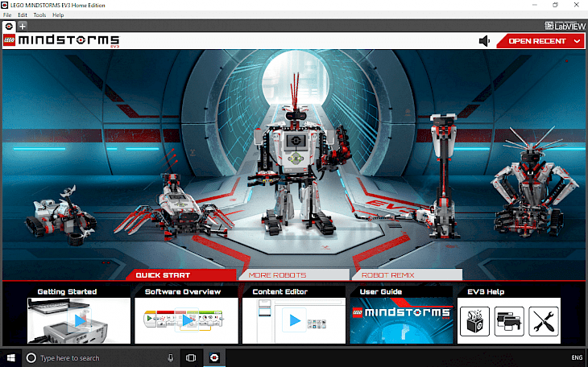
Task: Select the Lobby home tab icon
Action: [x=10, y=27]
